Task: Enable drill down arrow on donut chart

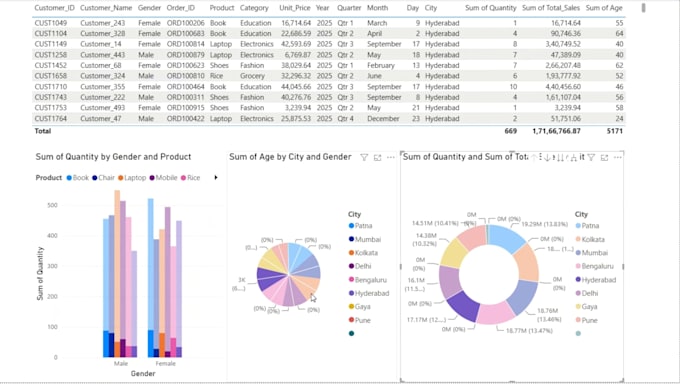Action: [x=547, y=158]
